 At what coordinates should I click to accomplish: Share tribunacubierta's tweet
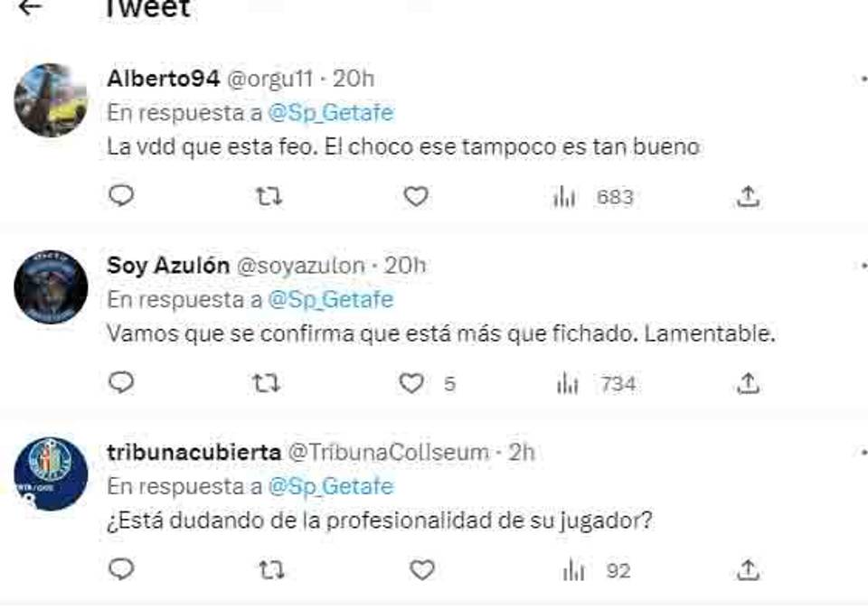coord(747,570)
